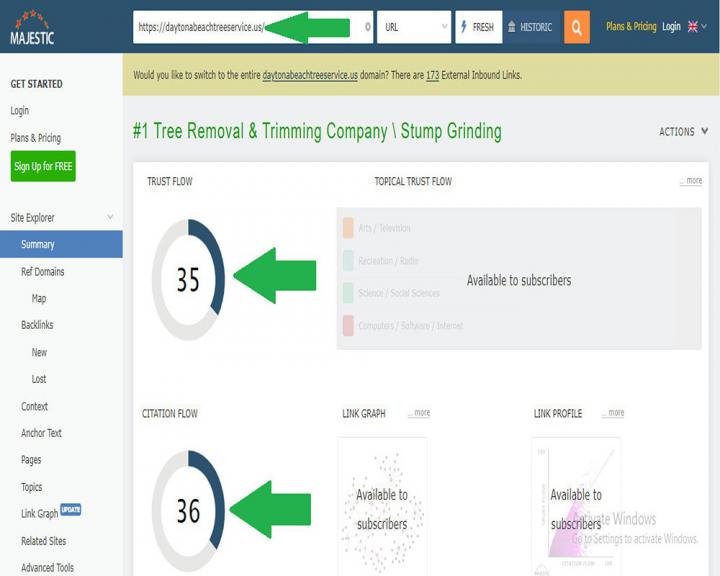Click the Majestic logo
Viewport: 720px width, 576px height.
[x=33, y=27]
